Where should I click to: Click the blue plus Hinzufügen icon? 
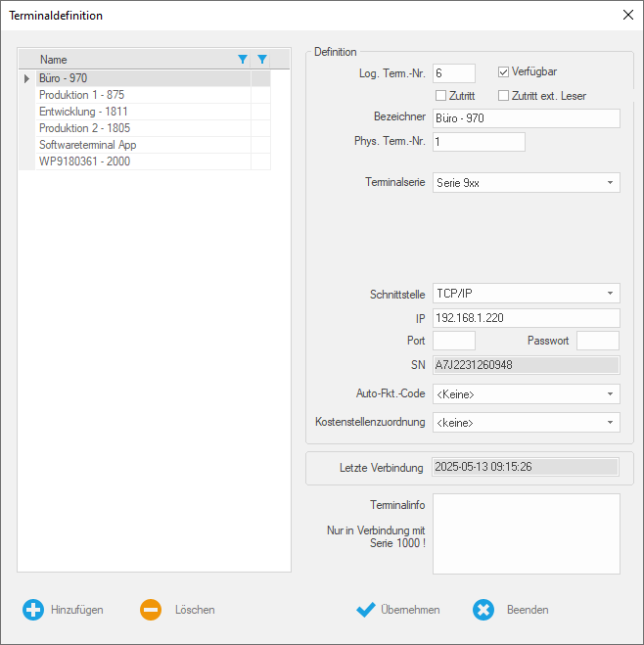click(33, 610)
